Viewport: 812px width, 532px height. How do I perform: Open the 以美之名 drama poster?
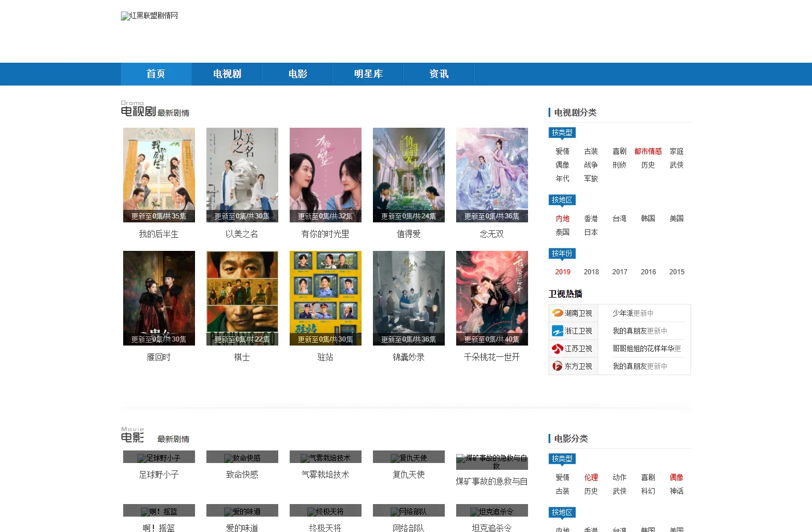point(242,175)
